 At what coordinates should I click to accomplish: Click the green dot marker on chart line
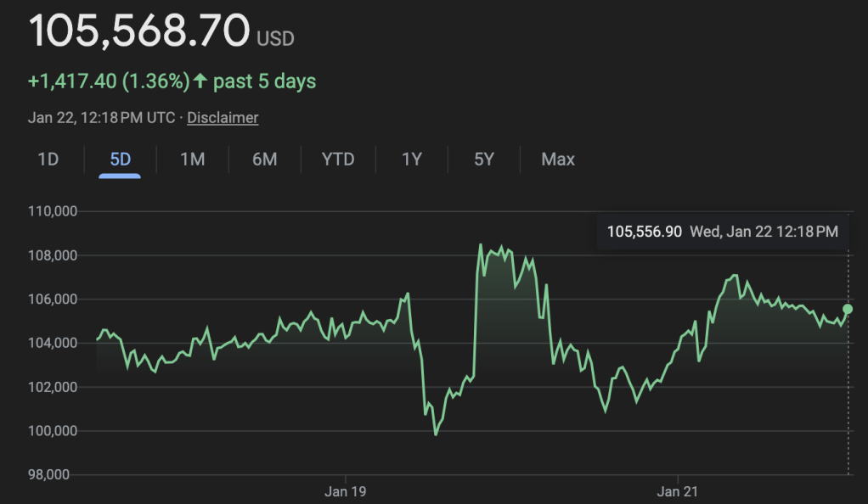tap(848, 309)
